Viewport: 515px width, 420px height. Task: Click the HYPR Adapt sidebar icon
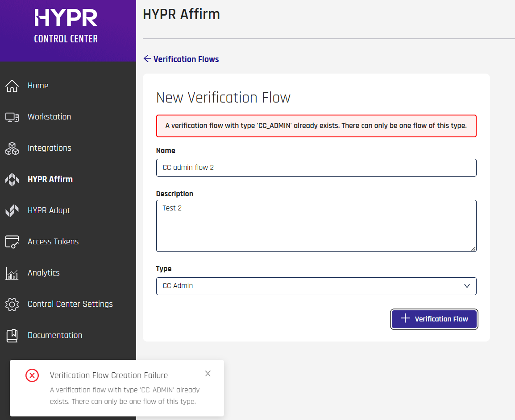pos(12,210)
